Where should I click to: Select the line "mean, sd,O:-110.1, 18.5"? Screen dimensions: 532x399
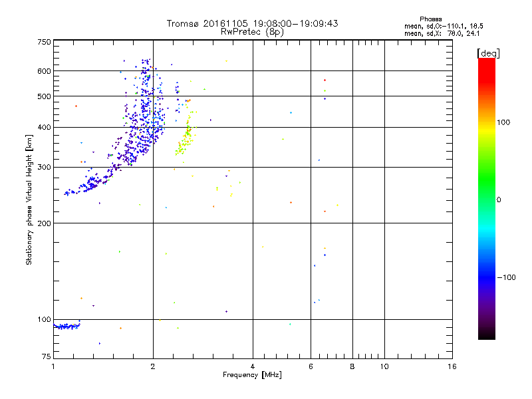click(444, 26)
